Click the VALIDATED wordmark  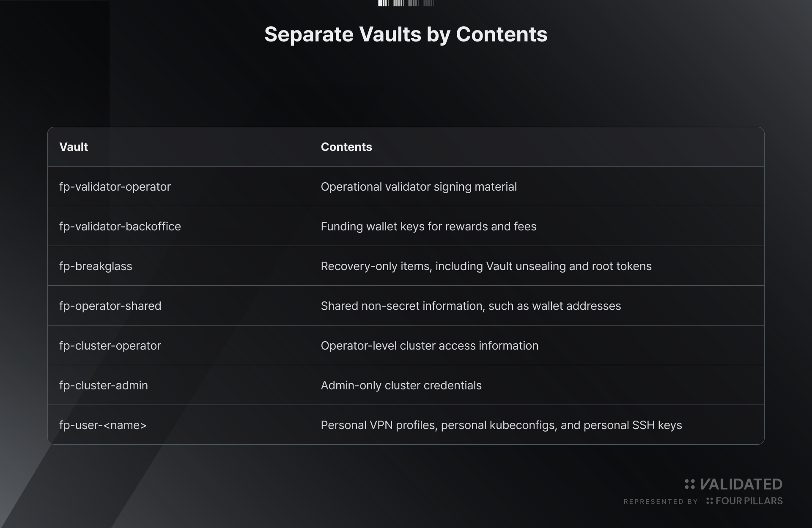(741, 484)
